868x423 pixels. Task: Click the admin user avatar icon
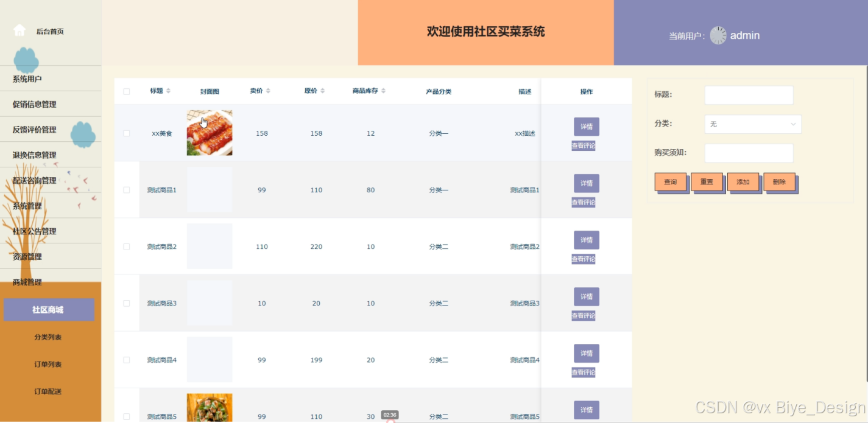tap(718, 35)
